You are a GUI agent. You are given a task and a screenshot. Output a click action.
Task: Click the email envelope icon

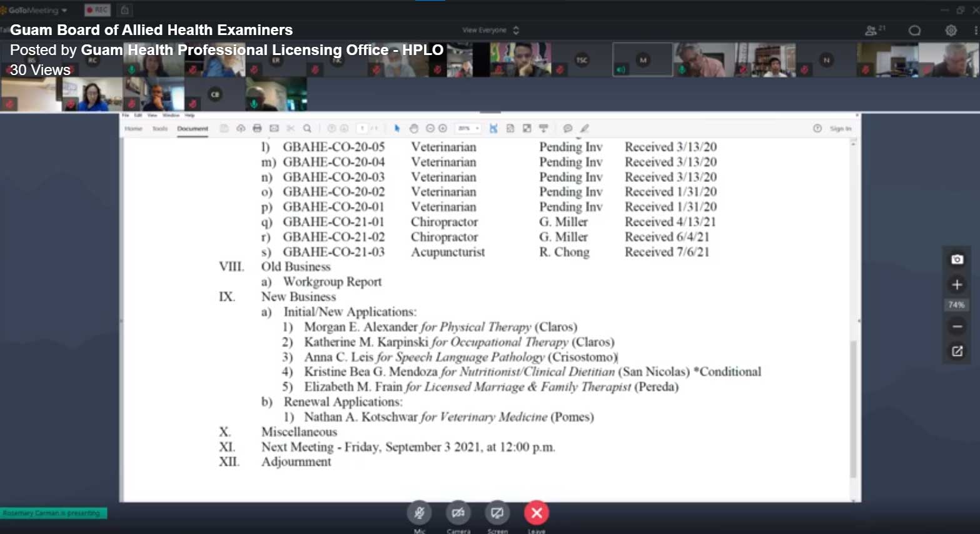(x=274, y=128)
